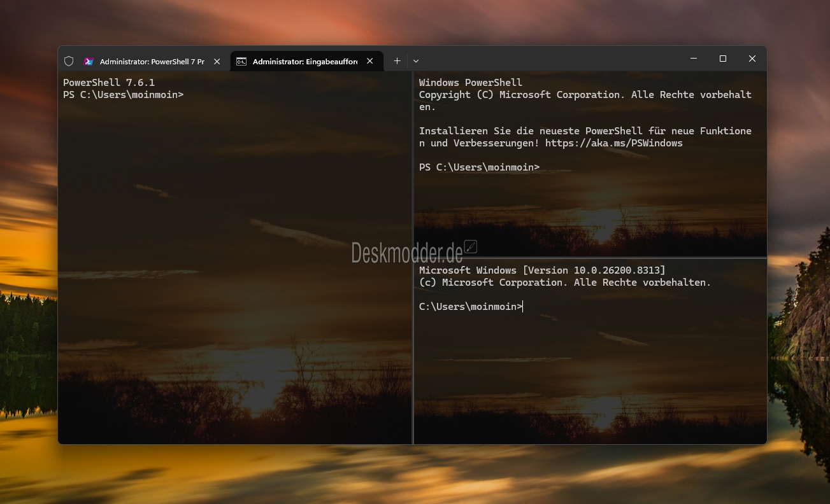Focus the Windows PowerShell top-right pane

point(589,204)
